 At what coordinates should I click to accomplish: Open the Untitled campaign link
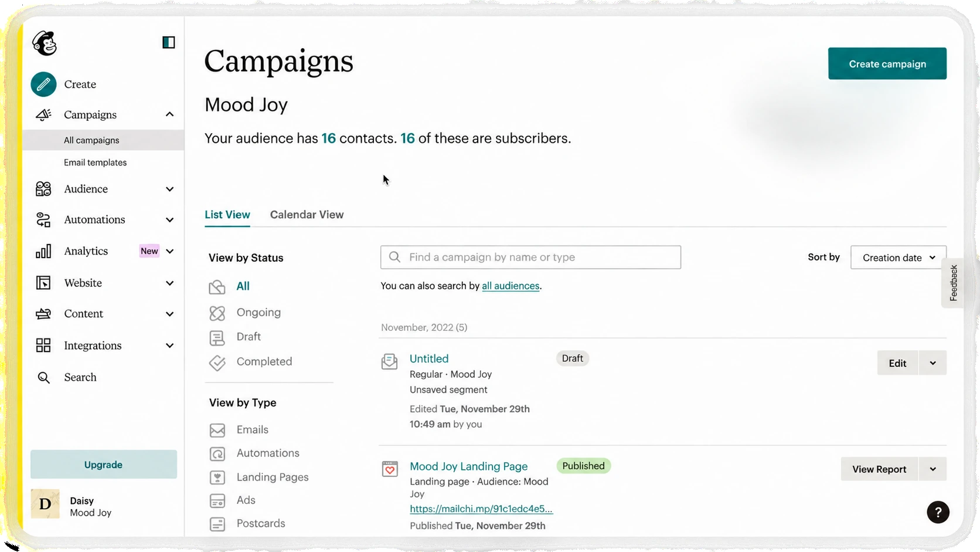click(429, 359)
